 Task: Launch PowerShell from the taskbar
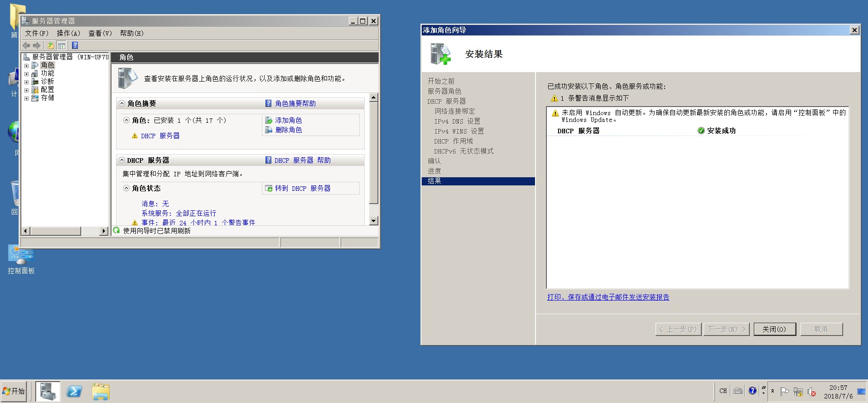74,391
